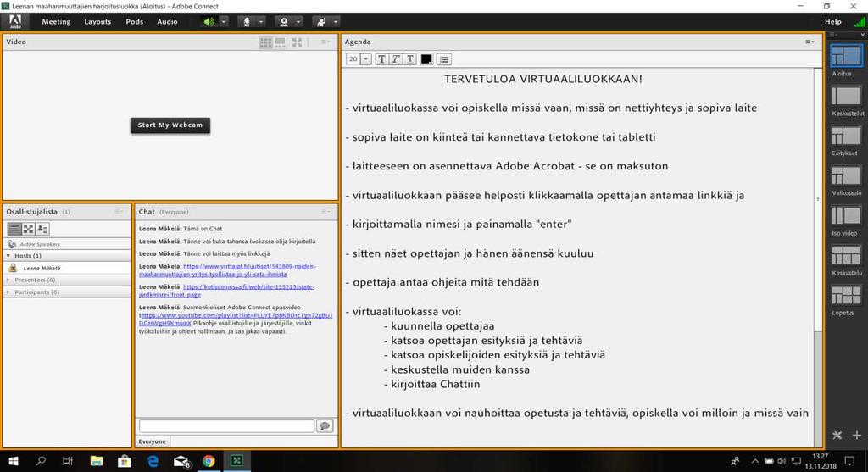Open the yrittajat.fi link in chat

[x=227, y=270]
